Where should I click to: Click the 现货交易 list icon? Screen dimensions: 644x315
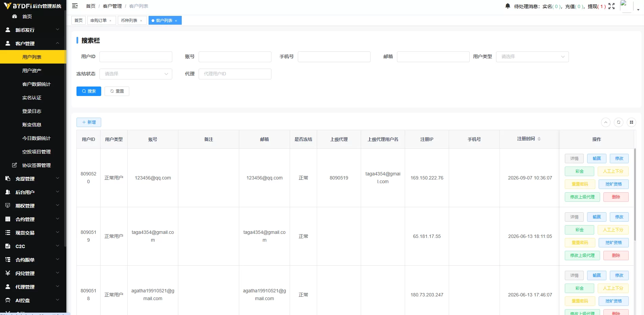click(8, 233)
